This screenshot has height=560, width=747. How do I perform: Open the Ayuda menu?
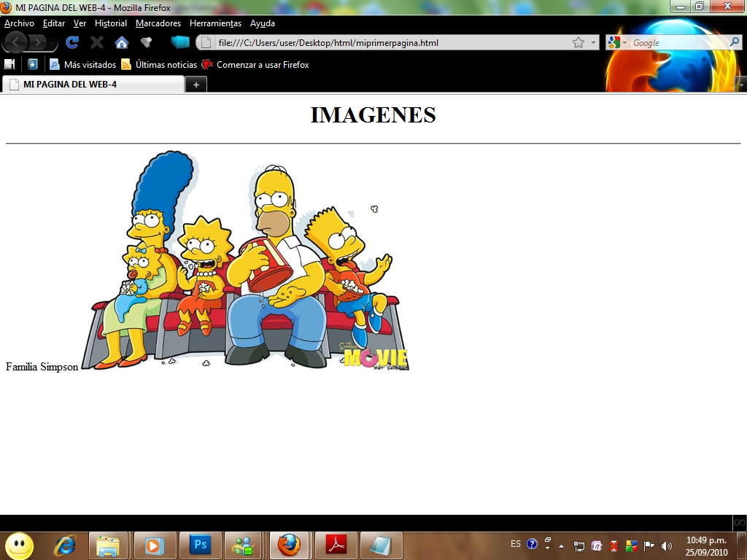tap(263, 23)
